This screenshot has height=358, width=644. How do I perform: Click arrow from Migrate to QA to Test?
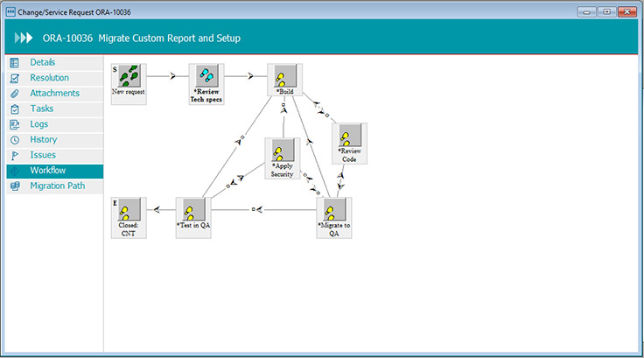(257, 209)
